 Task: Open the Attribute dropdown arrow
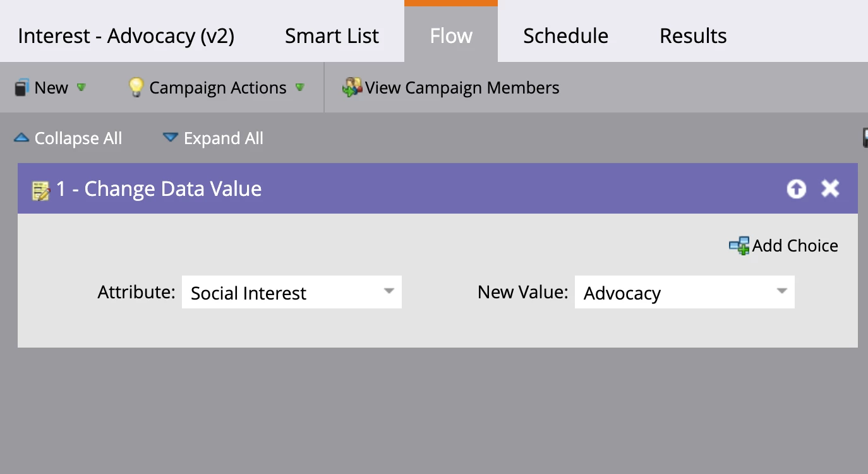tap(389, 292)
